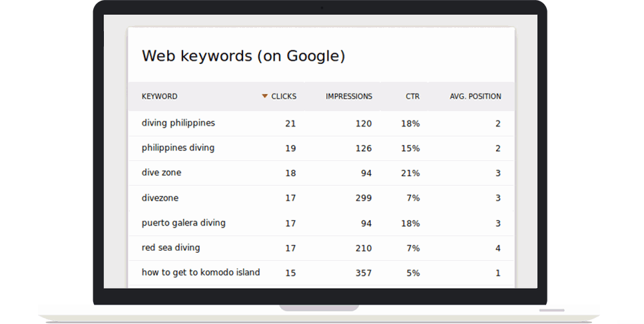This screenshot has height=324, width=644.
Task: Click impressions value 126
Action: [x=364, y=148]
